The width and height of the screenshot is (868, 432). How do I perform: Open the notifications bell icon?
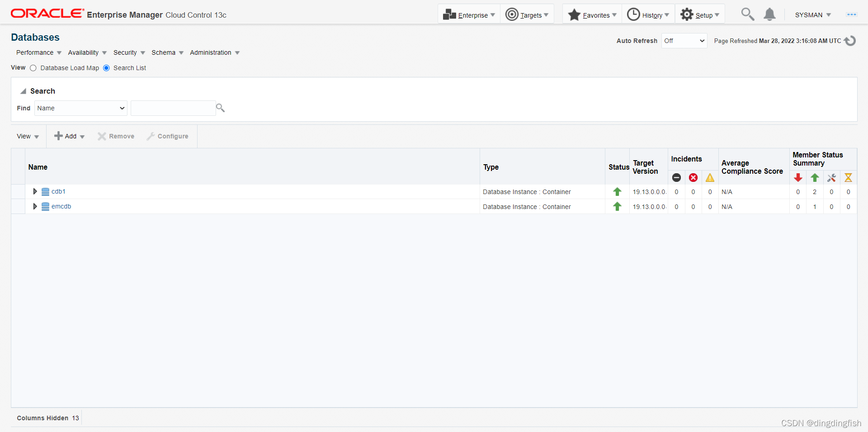coord(769,14)
